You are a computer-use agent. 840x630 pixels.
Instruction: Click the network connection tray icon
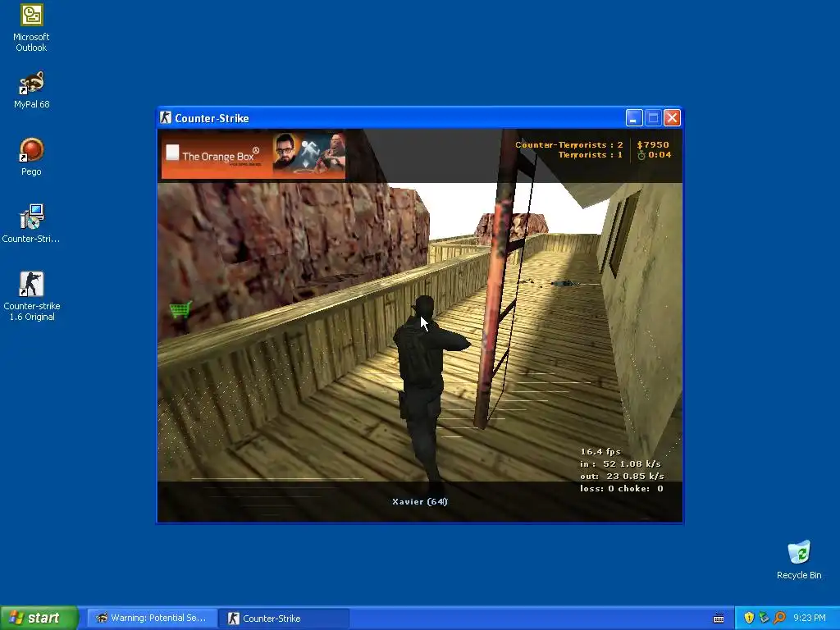click(x=764, y=618)
